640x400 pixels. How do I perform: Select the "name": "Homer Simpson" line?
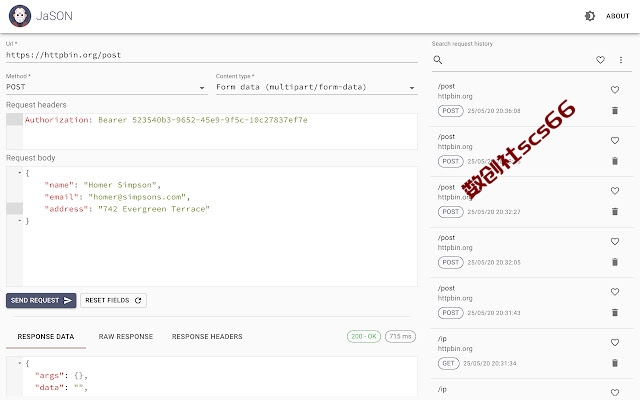(102, 185)
